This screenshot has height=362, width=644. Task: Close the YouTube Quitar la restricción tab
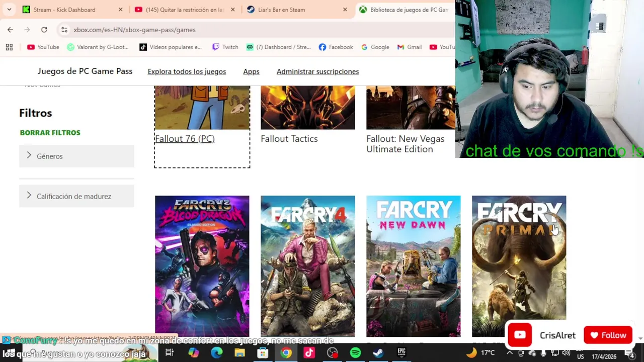[232, 10]
